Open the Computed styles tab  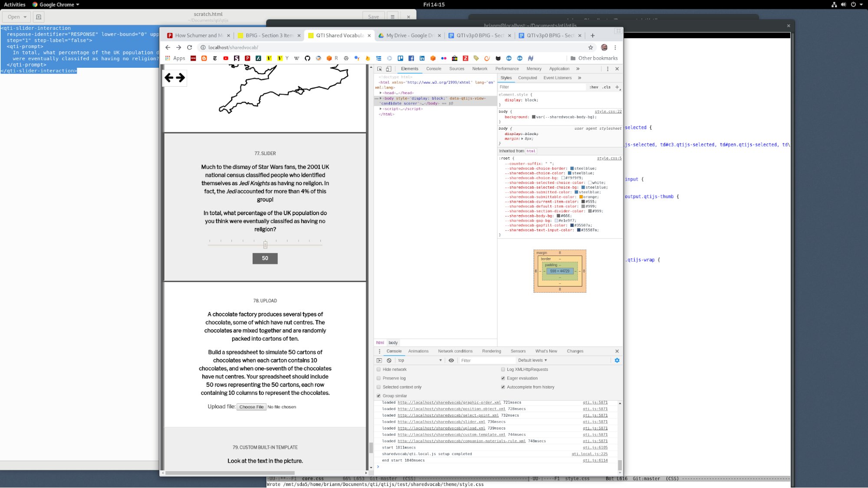(527, 78)
